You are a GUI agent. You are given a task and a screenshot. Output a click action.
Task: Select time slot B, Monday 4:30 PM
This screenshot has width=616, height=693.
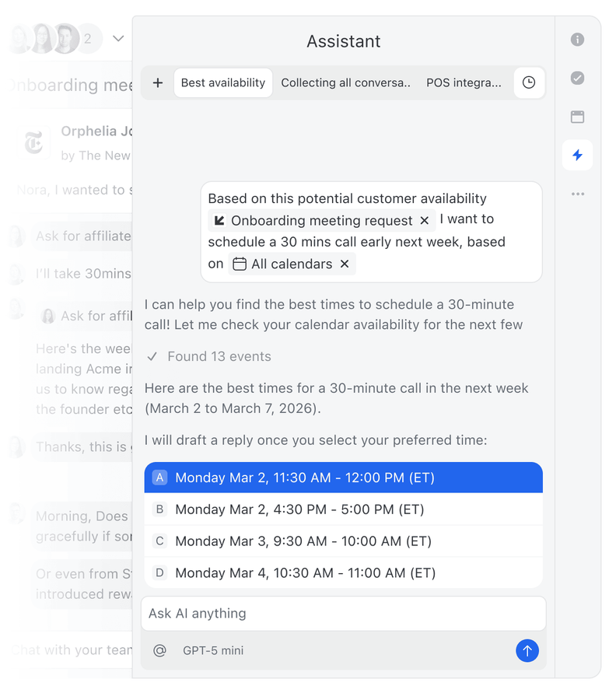[x=344, y=509]
